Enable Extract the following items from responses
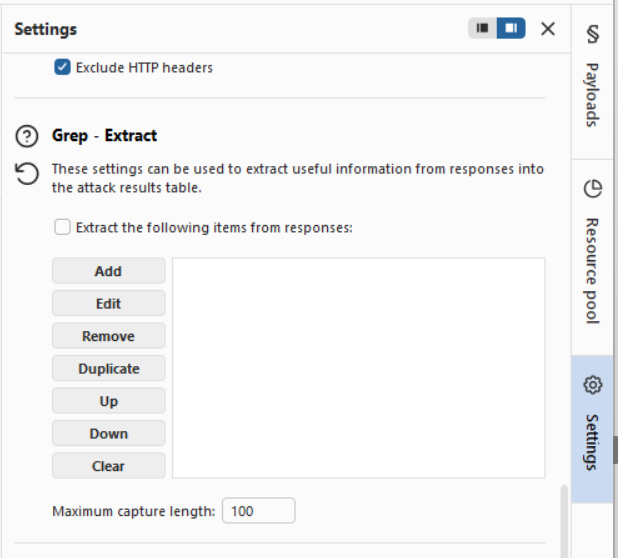This screenshot has height=558, width=618. (x=62, y=227)
